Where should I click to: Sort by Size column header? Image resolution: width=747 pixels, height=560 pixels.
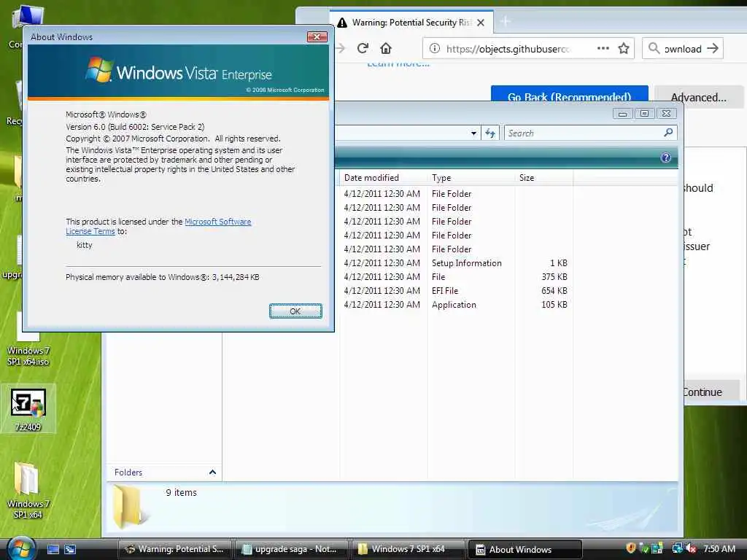pyautogui.click(x=543, y=178)
